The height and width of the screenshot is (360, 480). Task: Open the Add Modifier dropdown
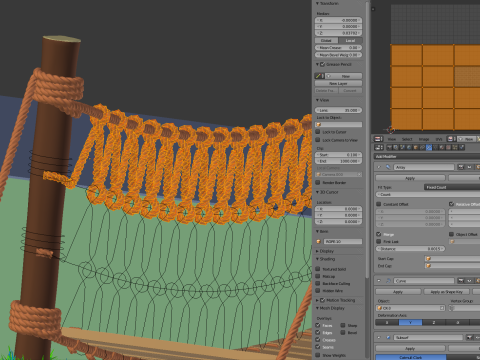[427, 156]
